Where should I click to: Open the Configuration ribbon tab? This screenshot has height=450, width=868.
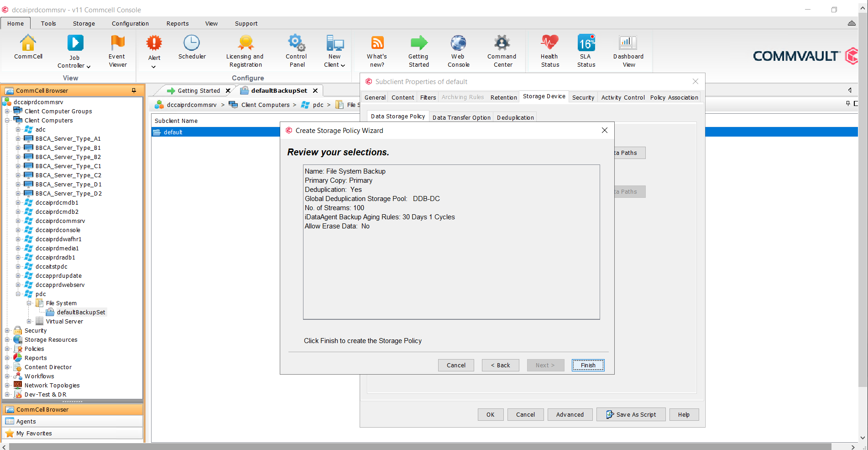click(130, 23)
